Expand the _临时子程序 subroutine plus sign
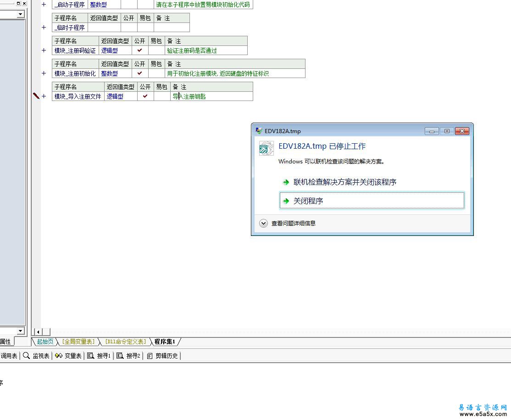This screenshot has height=420, width=511. click(x=44, y=28)
